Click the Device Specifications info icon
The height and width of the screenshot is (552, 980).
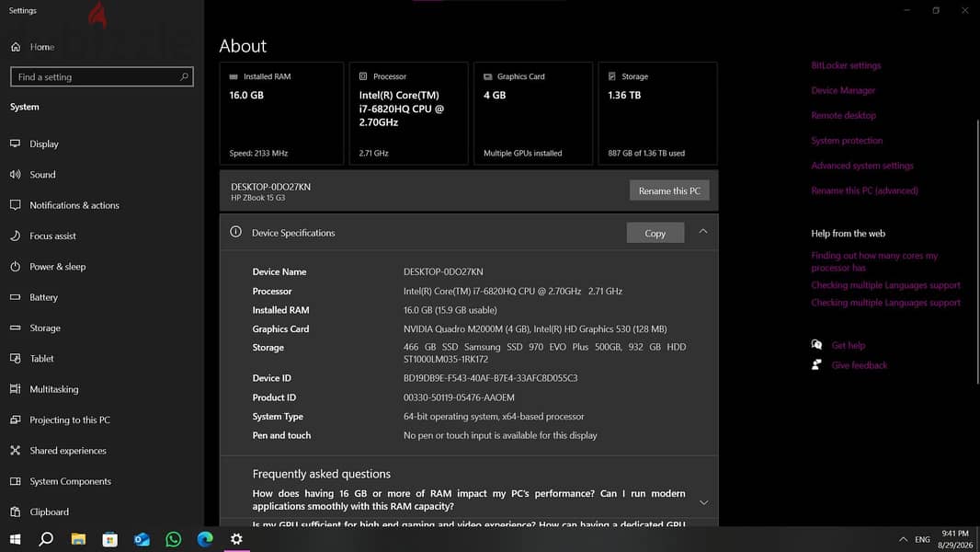pos(235,232)
